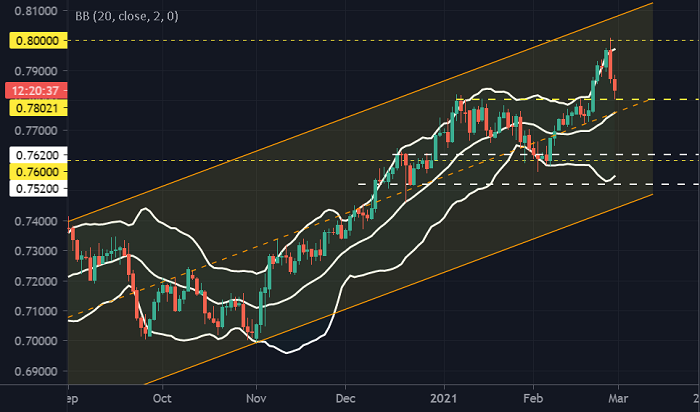Click the Nov label on time axis
The height and width of the screenshot is (412, 700).
pos(256,398)
